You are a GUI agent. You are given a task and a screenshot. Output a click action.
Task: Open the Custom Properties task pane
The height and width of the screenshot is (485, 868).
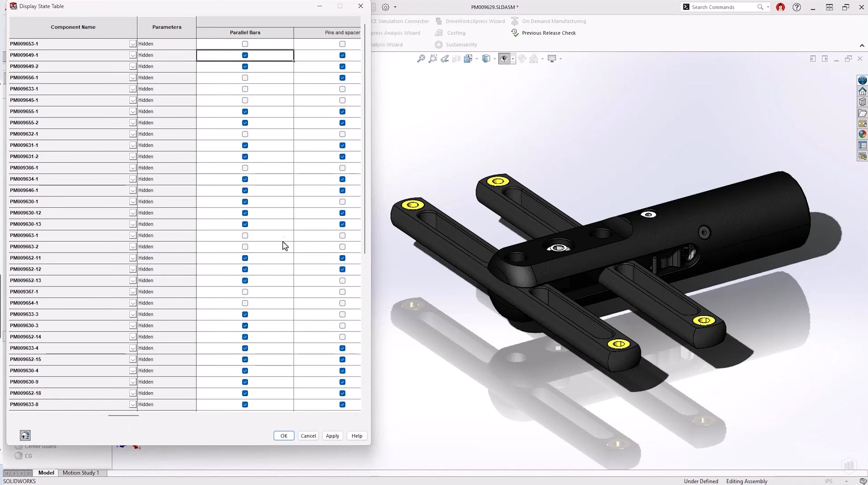[x=862, y=146]
